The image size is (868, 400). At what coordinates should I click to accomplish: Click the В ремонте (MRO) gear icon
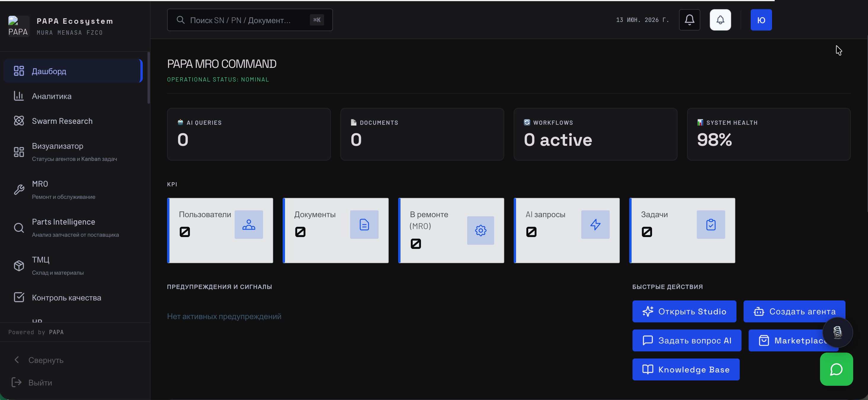(481, 231)
